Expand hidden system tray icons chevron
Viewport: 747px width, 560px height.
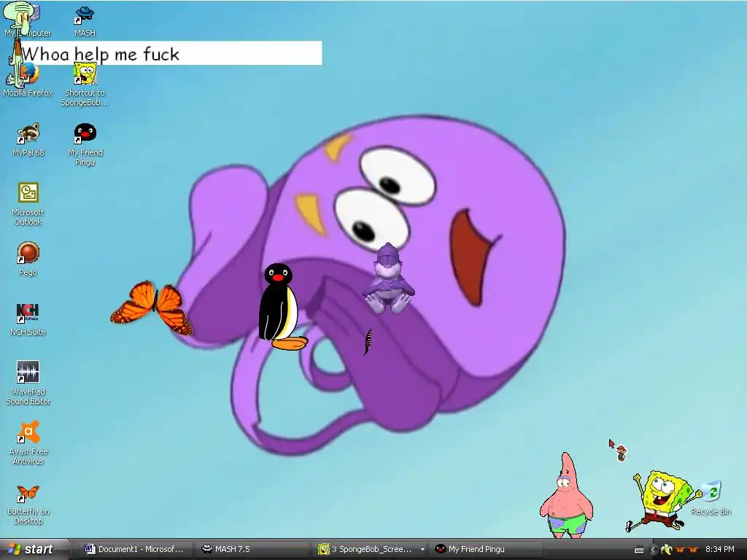tap(653, 550)
